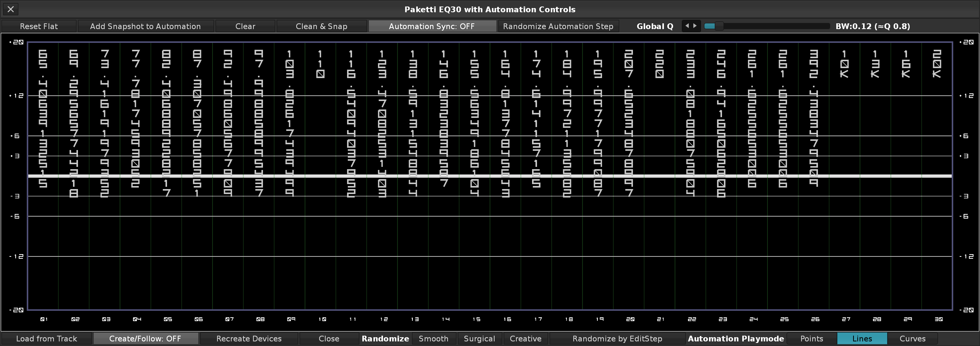The height and width of the screenshot is (346, 980).
Task: Click the -12 dB scale label on right
Action: click(x=966, y=256)
